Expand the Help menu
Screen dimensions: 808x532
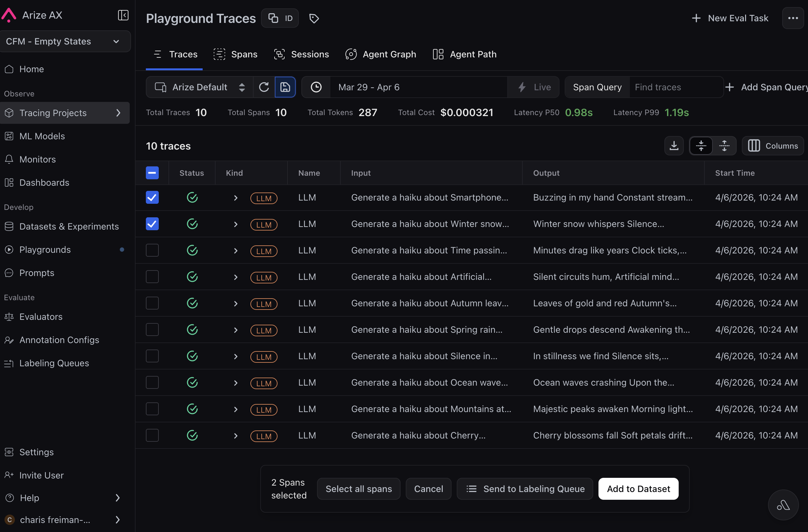117,498
